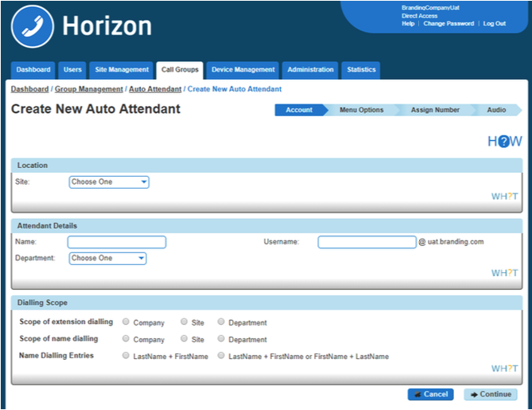This screenshot has height=410, width=532.
Task: Open the Help link in header
Action: (x=408, y=24)
